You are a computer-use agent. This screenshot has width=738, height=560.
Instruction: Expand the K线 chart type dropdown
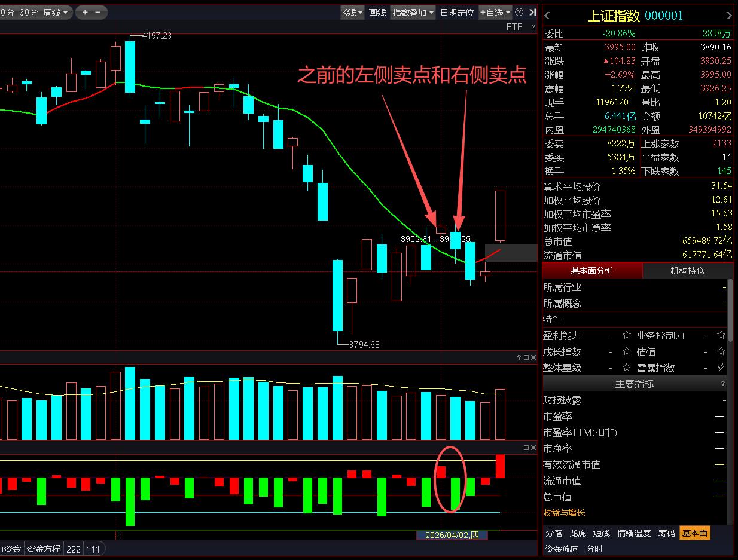click(352, 12)
